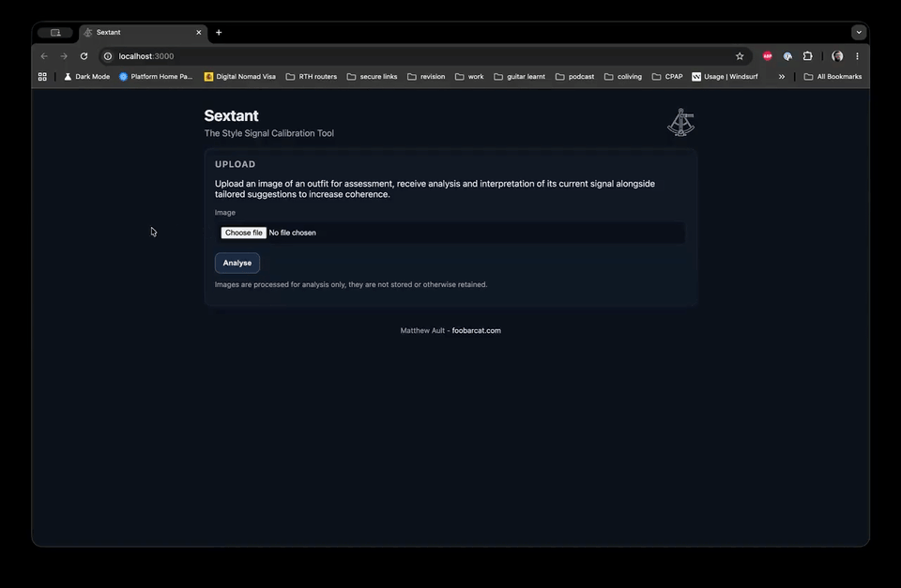901x588 pixels.
Task: Expand the guitar learnt bookmark folder
Action: pyautogui.click(x=519, y=76)
